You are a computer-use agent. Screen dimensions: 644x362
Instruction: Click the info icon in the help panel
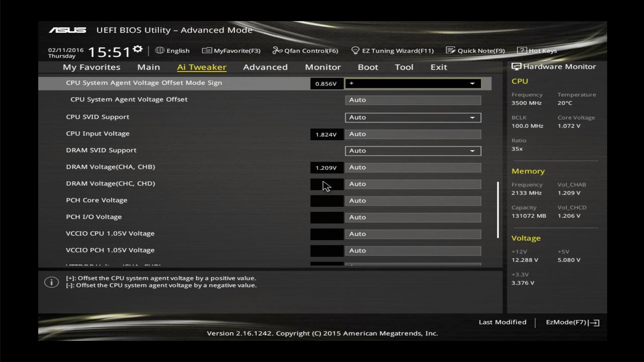[x=51, y=282]
